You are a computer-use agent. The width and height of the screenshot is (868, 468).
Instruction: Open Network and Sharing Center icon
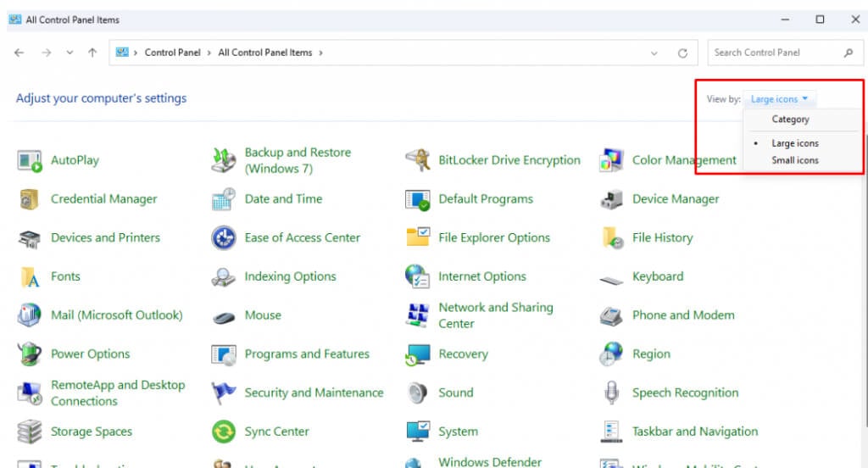[x=417, y=315]
